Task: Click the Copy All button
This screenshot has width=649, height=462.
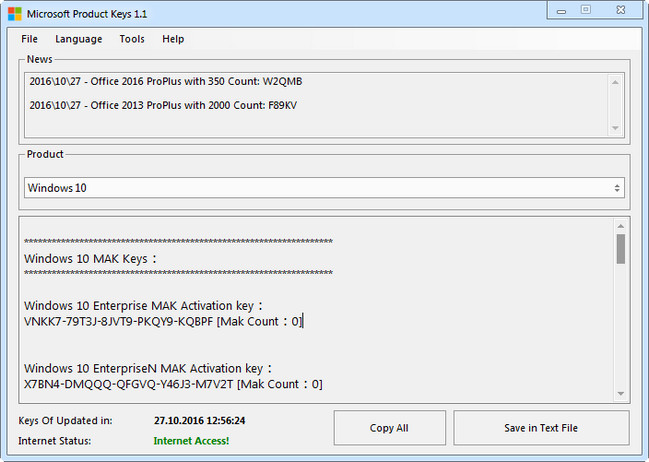Action: pyautogui.click(x=389, y=428)
